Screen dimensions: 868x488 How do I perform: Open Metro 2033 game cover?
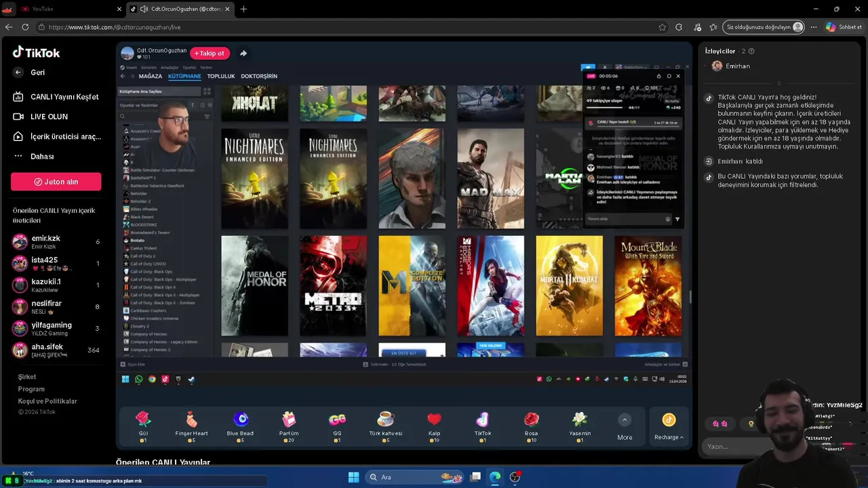pos(333,286)
